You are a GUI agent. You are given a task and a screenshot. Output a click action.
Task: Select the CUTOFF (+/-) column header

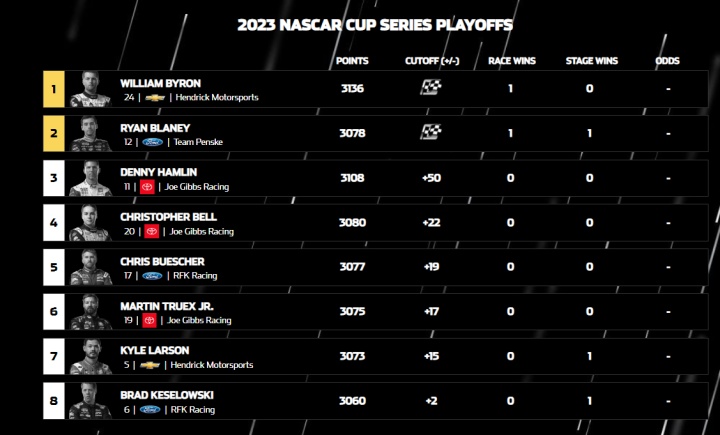[432, 61]
